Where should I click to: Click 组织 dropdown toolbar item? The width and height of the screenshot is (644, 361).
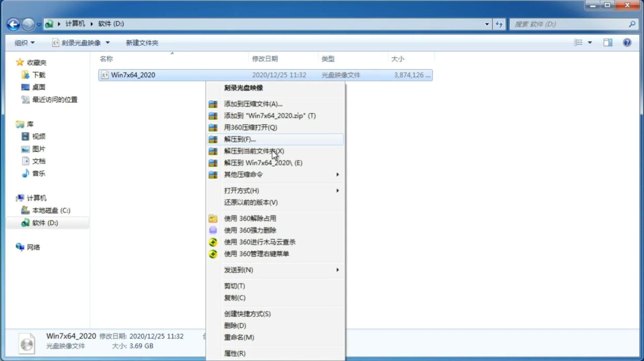24,43
